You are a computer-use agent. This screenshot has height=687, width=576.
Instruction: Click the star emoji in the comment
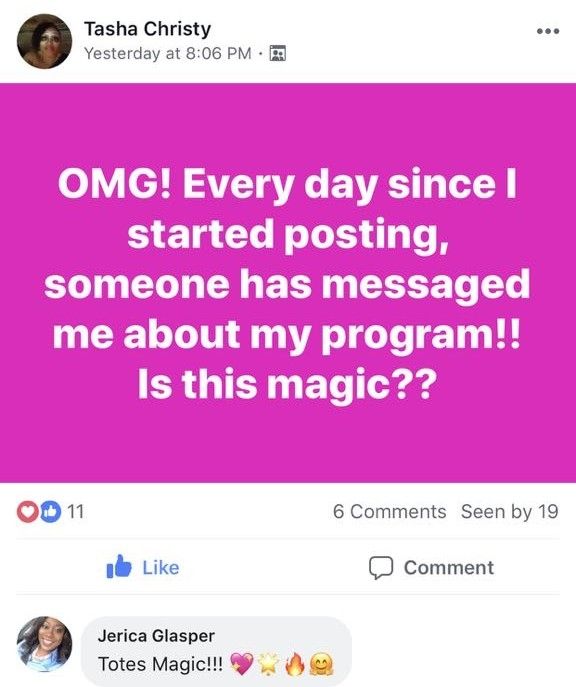pyautogui.click(x=269, y=664)
